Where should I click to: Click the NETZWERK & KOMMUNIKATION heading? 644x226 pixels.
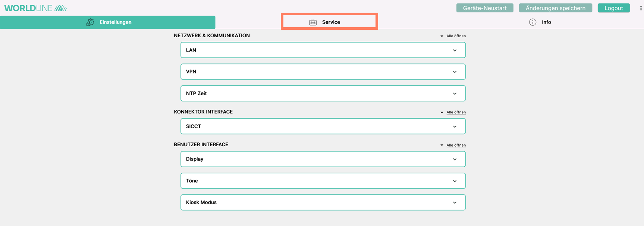(x=212, y=36)
